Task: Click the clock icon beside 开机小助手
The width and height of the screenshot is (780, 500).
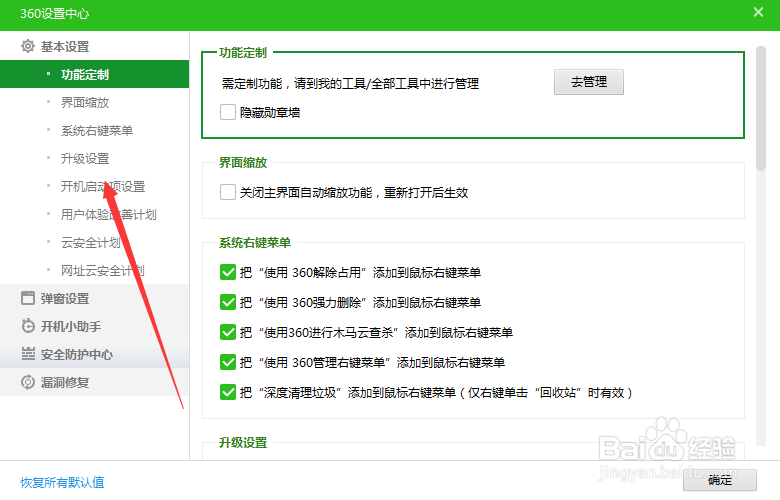Action: (28, 326)
